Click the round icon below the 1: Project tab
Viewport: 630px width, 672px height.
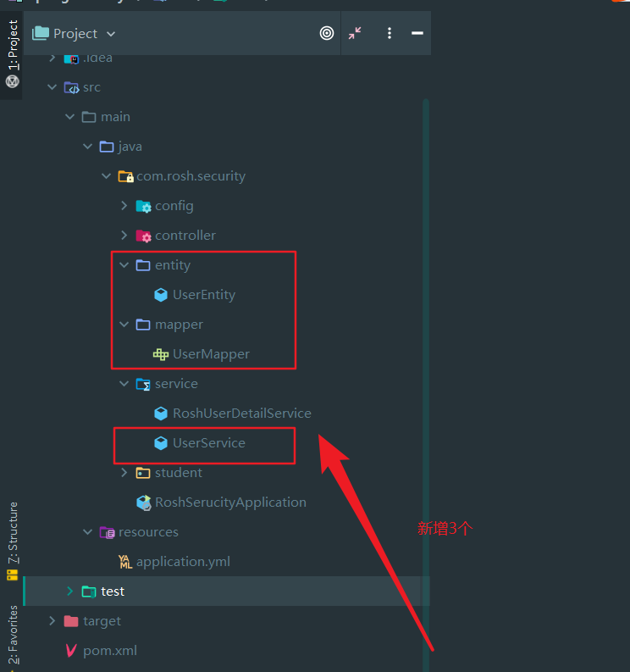click(13, 81)
